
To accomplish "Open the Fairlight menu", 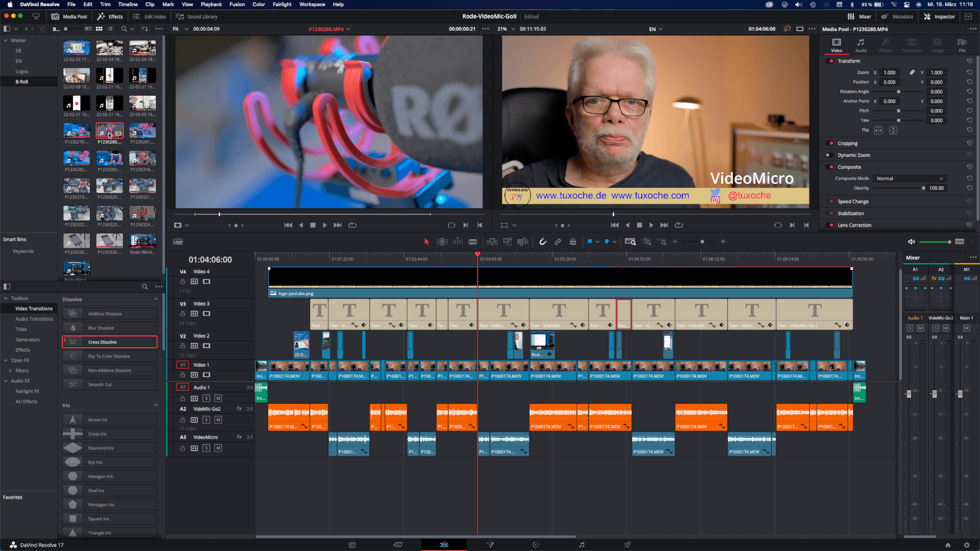I will 282,4.
